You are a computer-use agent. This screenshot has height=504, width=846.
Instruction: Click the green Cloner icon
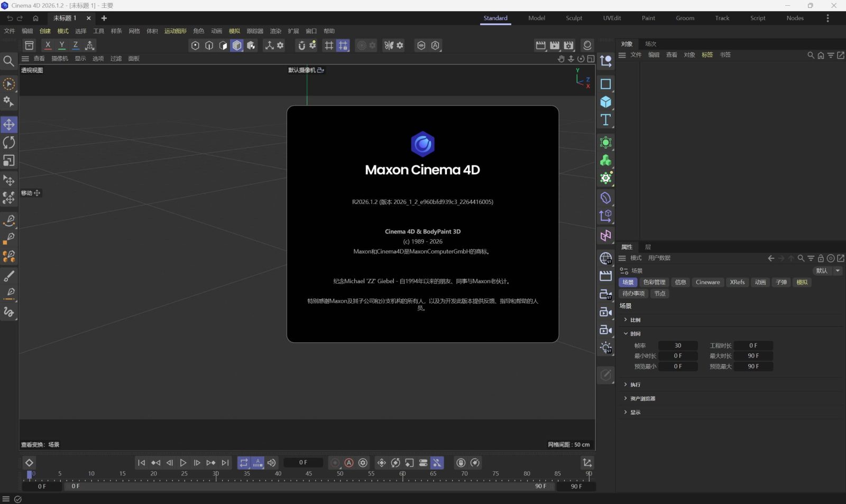point(606,160)
